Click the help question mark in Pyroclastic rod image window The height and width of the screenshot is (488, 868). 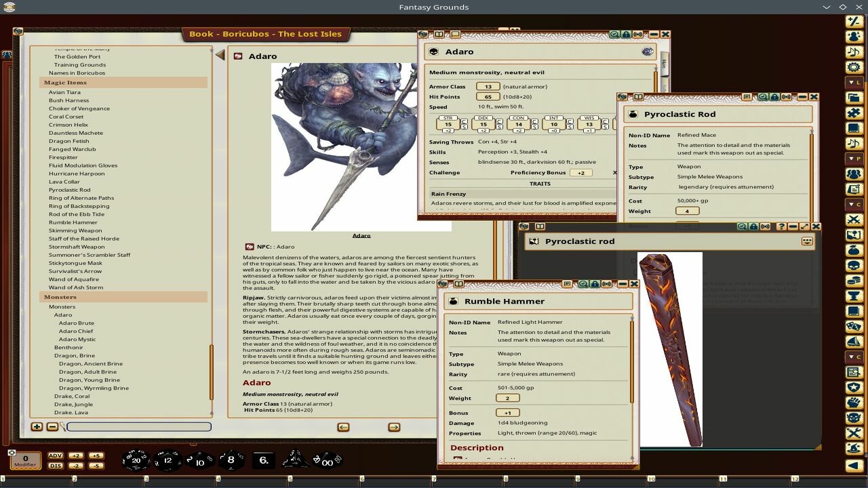click(x=781, y=226)
